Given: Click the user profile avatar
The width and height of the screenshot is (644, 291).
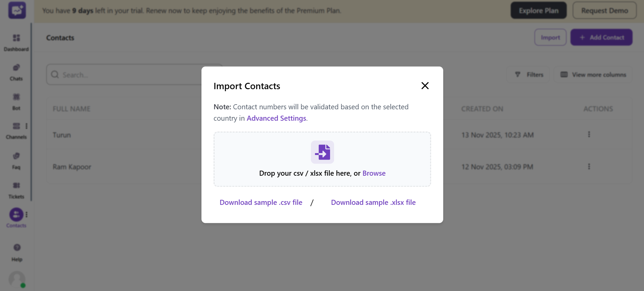Looking at the screenshot, I should pos(16,280).
